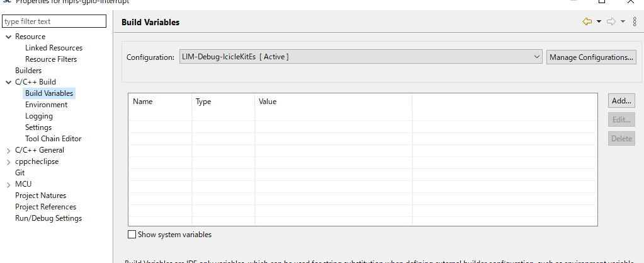Click the forward navigation arrow icon
644x263 pixels.
(x=611, y=21)
